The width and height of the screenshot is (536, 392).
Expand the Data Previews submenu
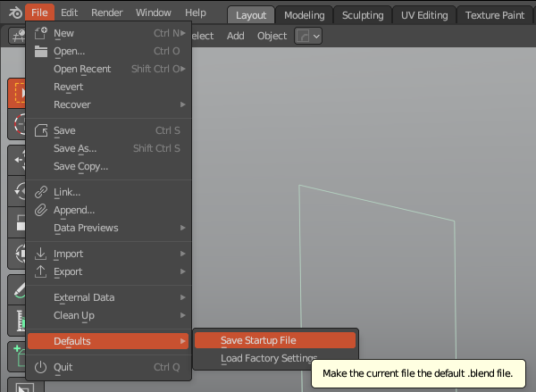(x=108, y=228)
